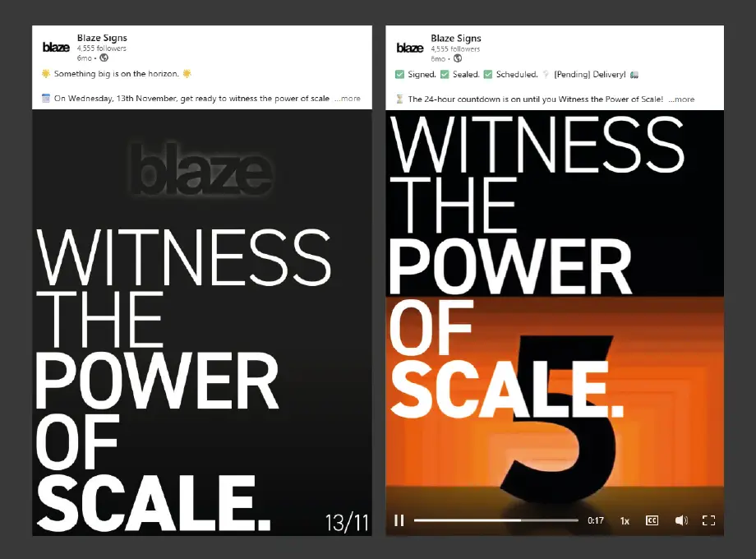
Task: Seek on the video progress bar
Action: [x=496, y=520]
